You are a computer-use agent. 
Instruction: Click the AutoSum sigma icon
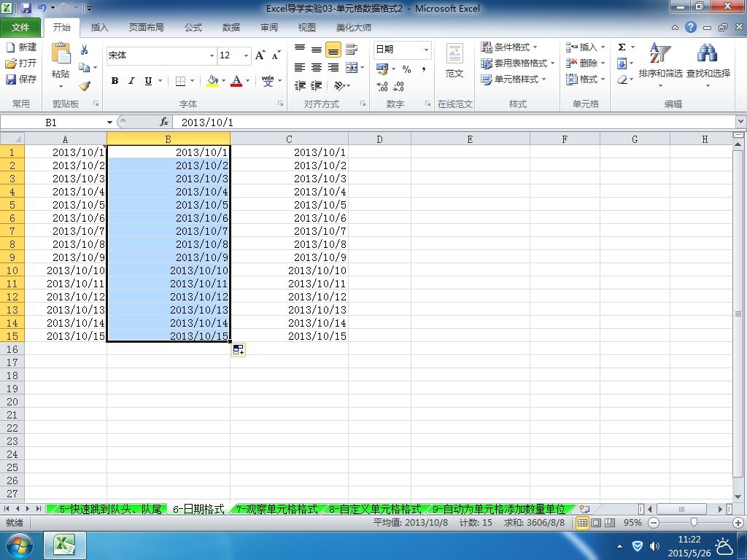coord(622,47)
